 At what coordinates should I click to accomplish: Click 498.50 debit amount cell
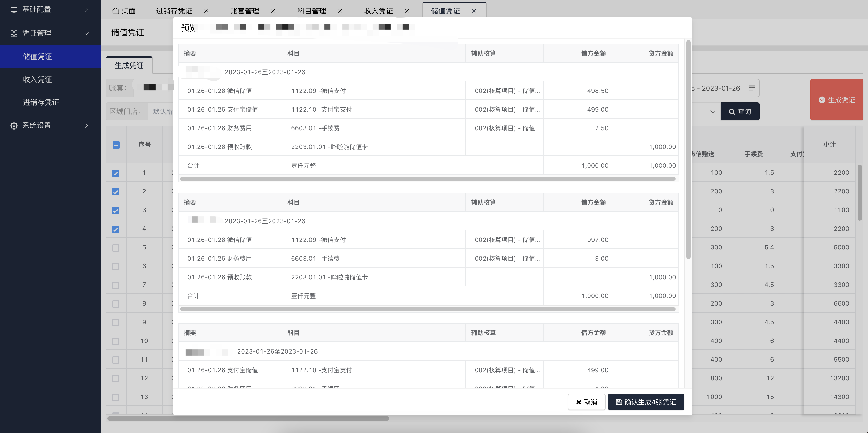coord(577,91)
